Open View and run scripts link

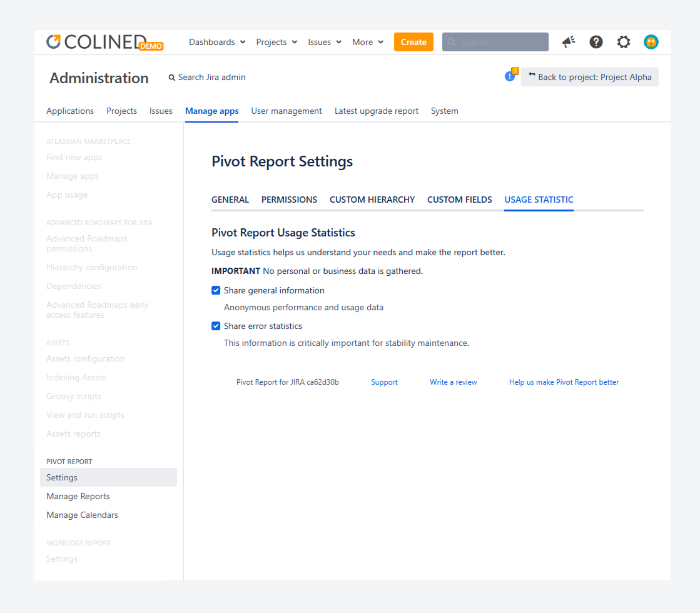(85, 415)
